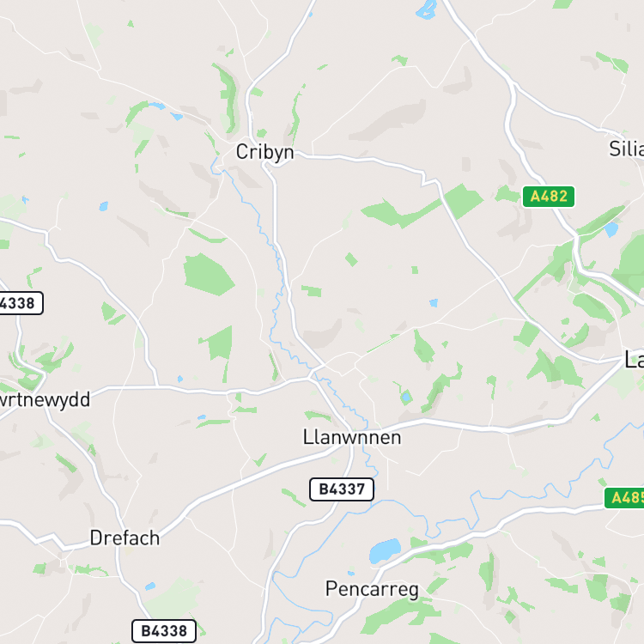Viewport: 644px width, 644px height.
Task: Select the Drefach place label
Action: 125,538
